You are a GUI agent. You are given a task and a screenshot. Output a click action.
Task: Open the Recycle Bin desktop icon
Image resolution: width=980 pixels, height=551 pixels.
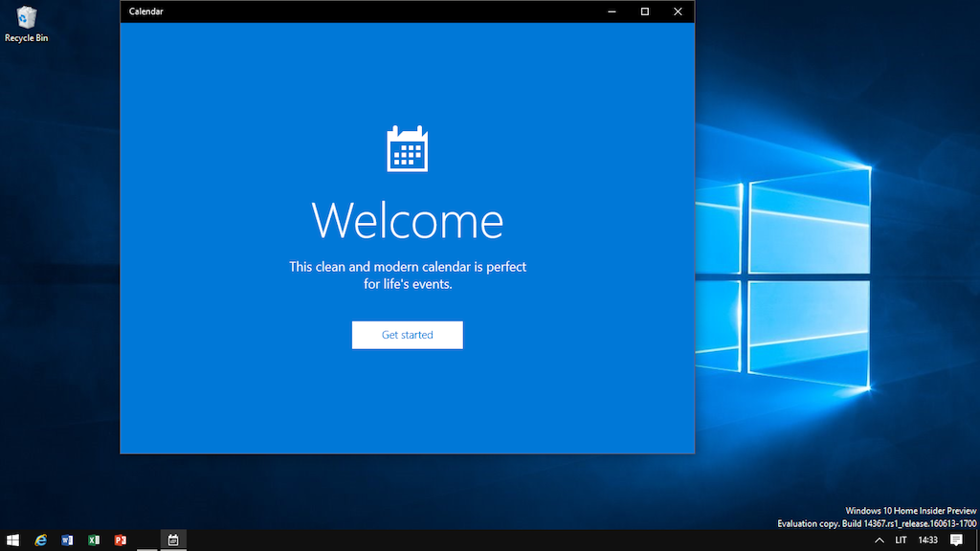27,23
